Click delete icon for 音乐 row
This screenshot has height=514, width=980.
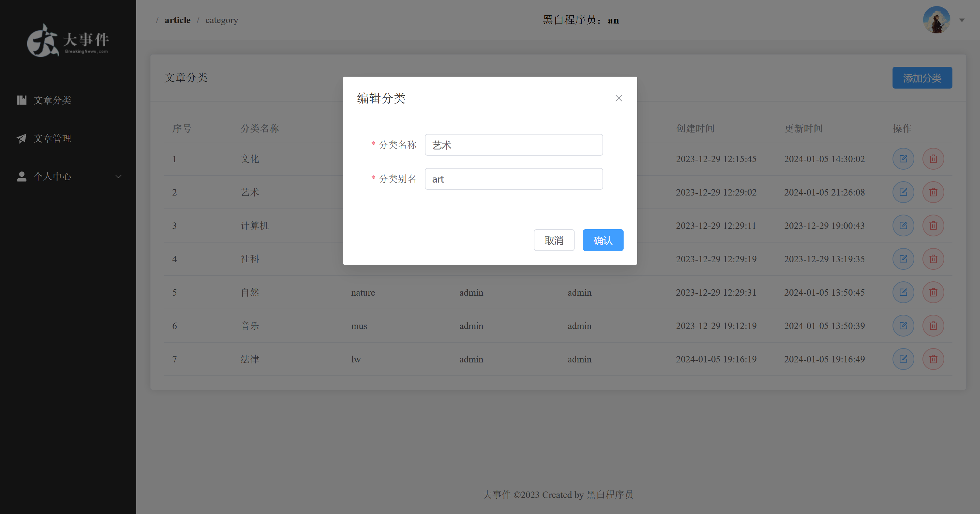click(933, 326)
